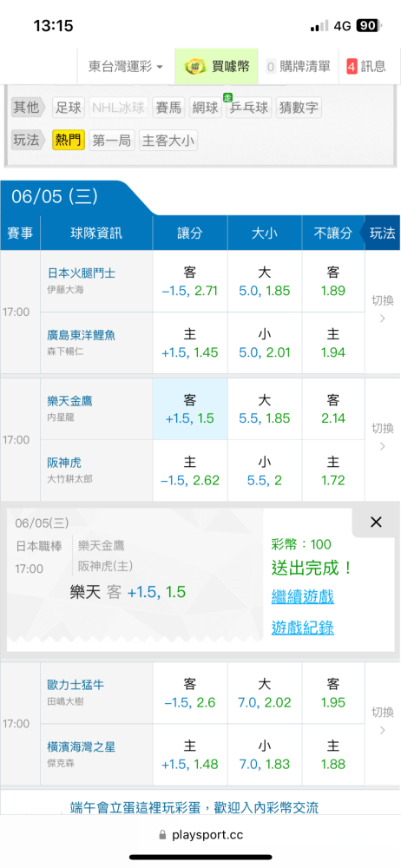The width and height of the screenshot is (401, 868).
Task: Select the 熱門 play filter
Action: (69, 141)
